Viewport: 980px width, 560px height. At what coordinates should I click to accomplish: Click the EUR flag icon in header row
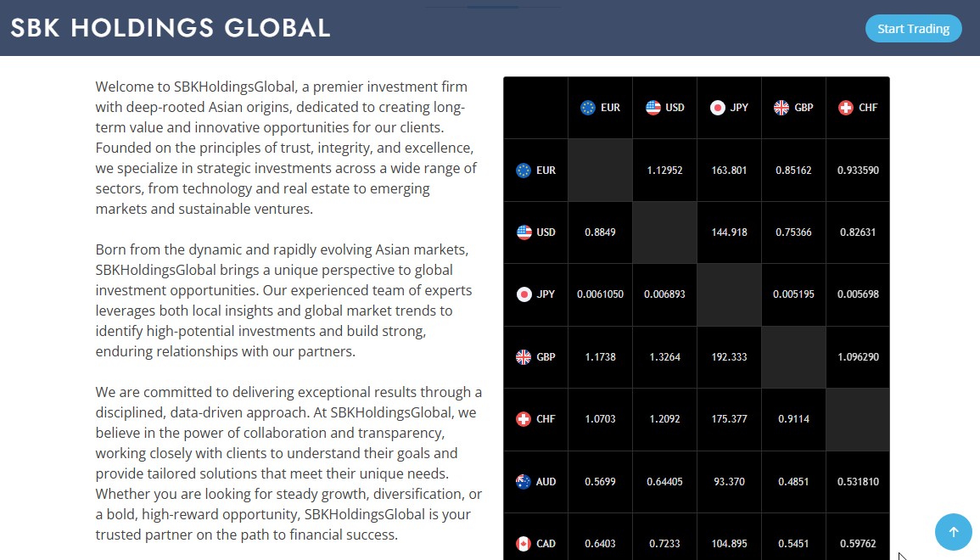[588, 108]
